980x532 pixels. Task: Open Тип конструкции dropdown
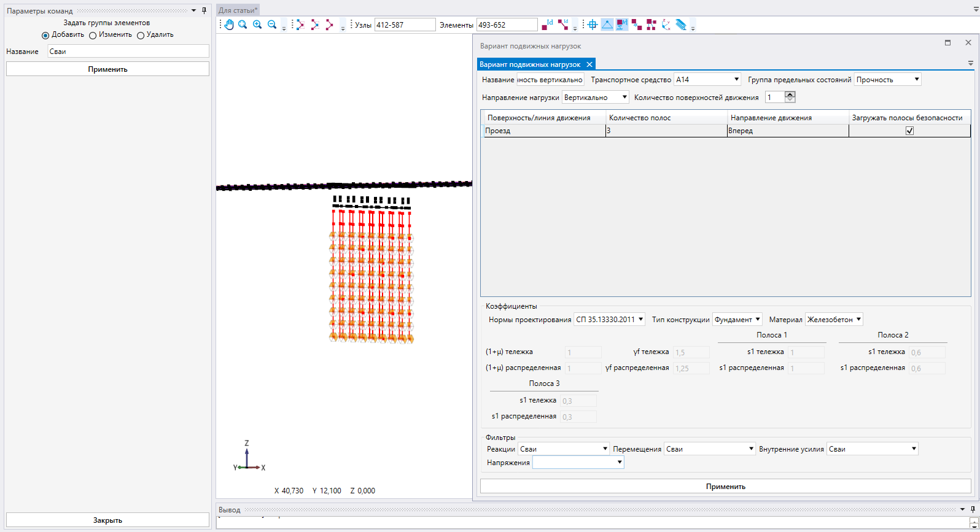tap(737, 319)
